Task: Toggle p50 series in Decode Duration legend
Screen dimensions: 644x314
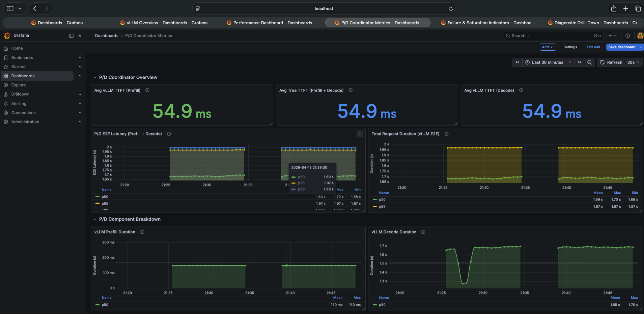Action: pos(382,305)
